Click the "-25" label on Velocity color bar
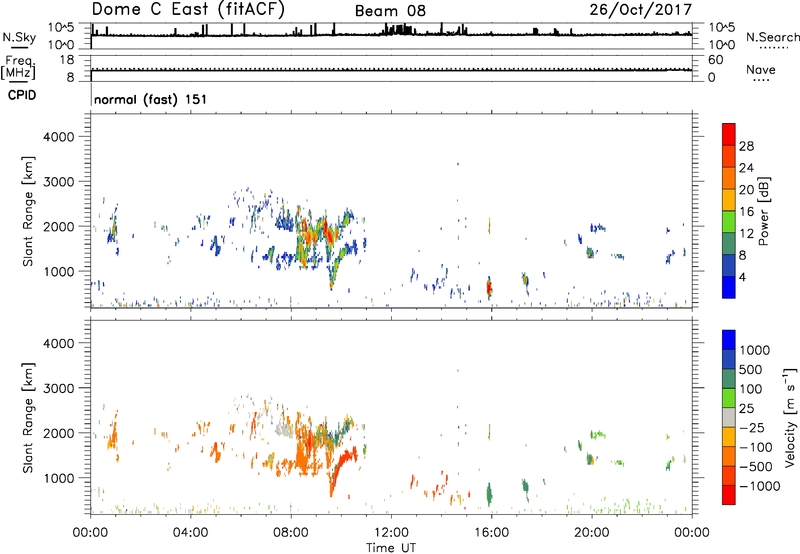The image size is (800, 554). (x=752, y=428)
